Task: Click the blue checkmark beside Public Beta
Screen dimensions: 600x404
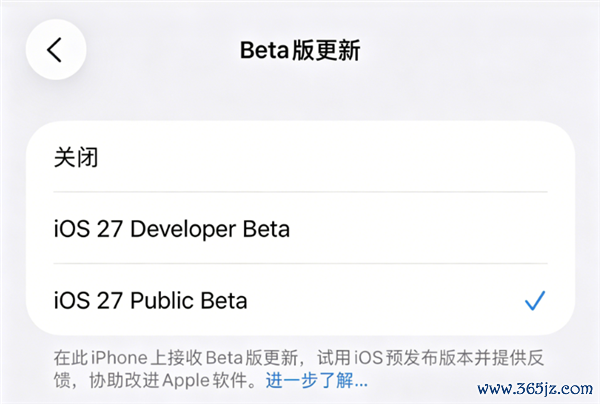Action: tap(535, 301)
